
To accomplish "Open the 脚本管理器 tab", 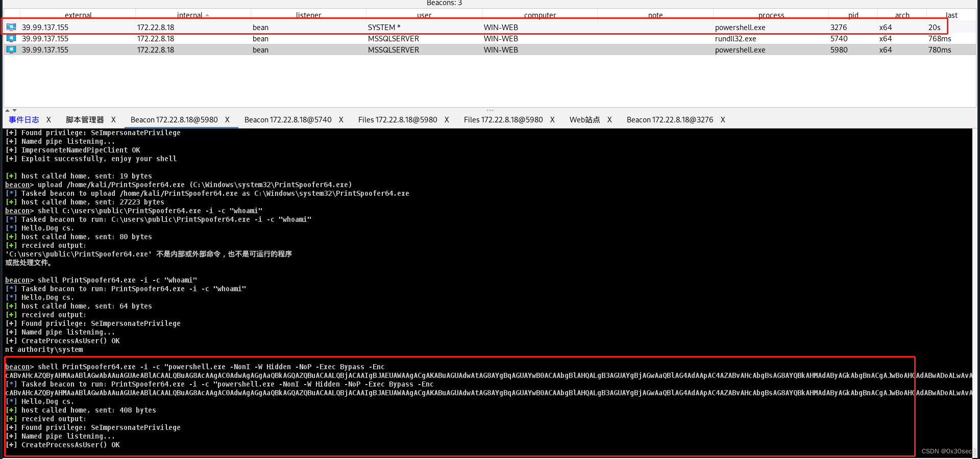I will (85, 120).
